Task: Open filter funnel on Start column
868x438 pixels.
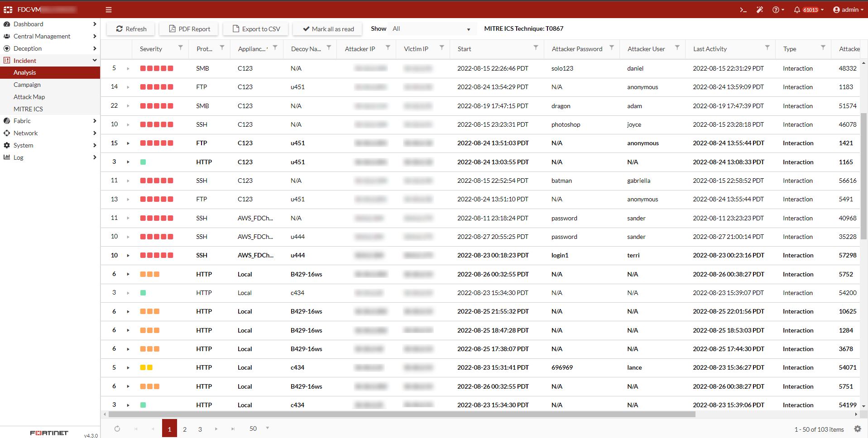Action: 536,48
